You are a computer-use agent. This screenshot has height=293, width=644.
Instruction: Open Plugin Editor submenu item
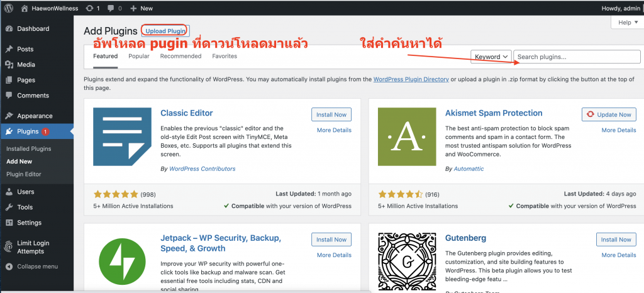24,174
